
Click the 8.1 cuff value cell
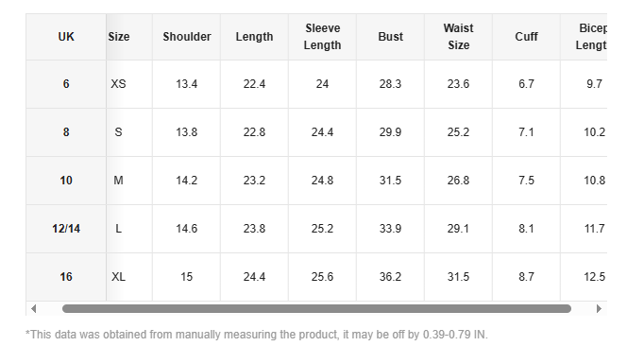tap(526, 229)
